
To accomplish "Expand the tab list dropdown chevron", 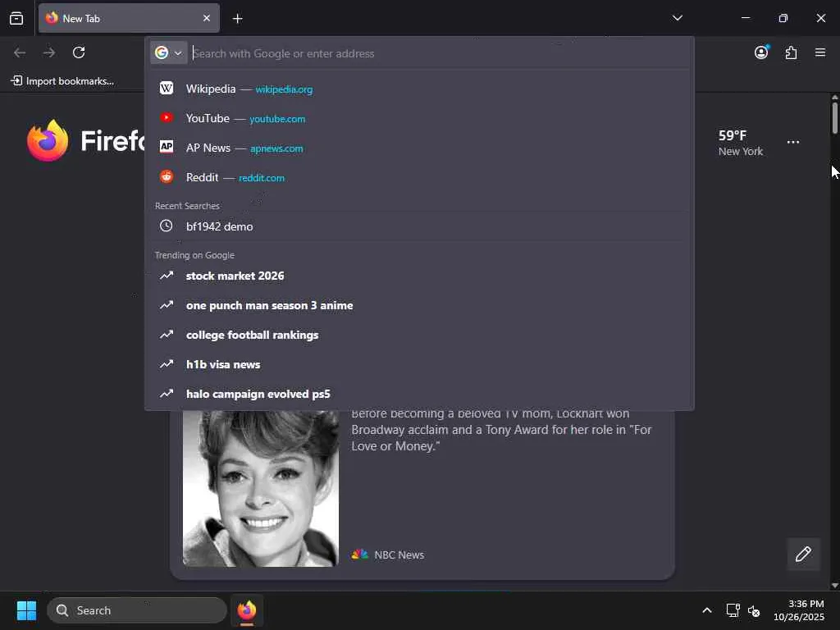I will click(x=677, y=18).
